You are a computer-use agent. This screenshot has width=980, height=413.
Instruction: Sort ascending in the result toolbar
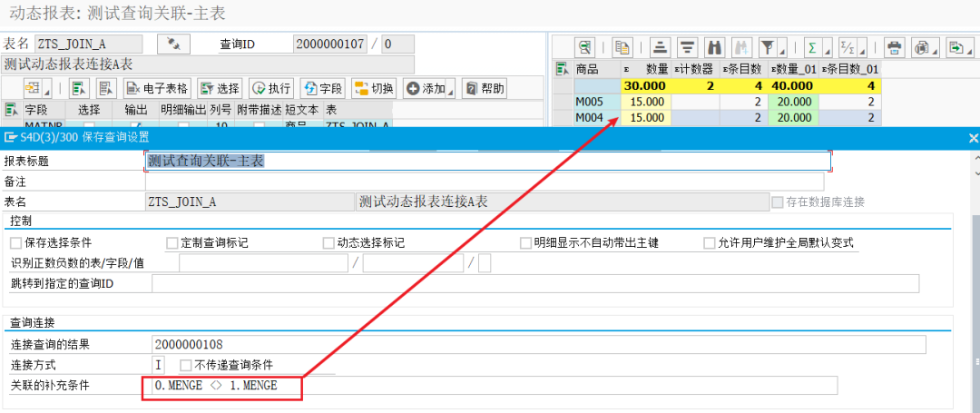[x=660, y=47]
